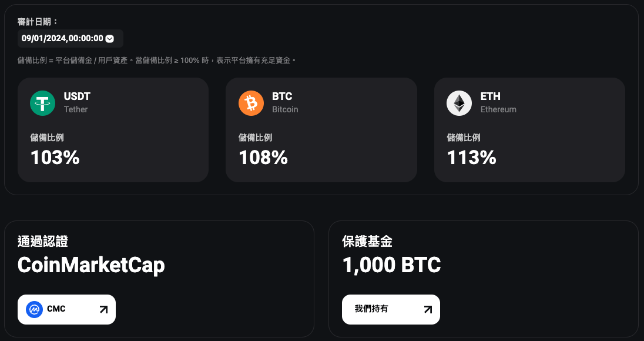Open the CMC certification link button
The image size is (644, 341).
66,309
